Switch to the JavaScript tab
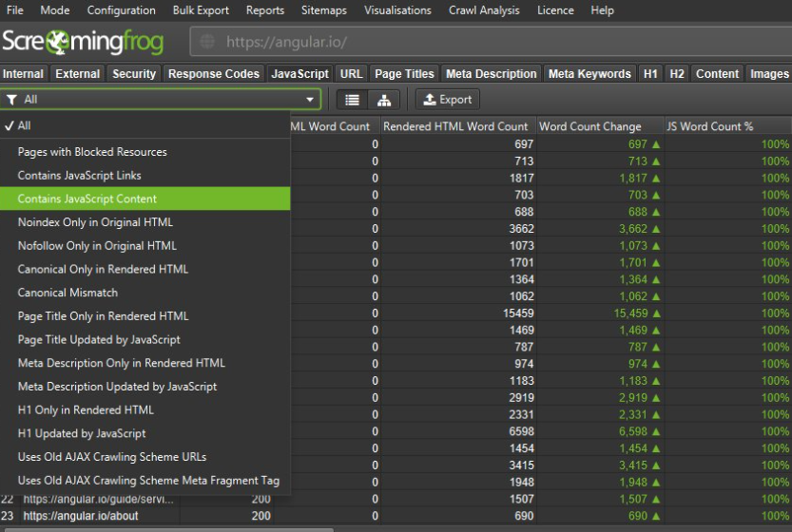 300,74
